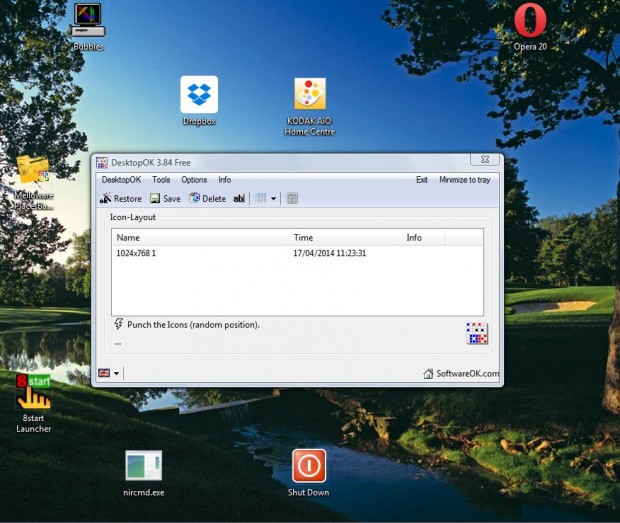Click the DesktopOK logo icon at bottom right

click(x=477, y=334)
